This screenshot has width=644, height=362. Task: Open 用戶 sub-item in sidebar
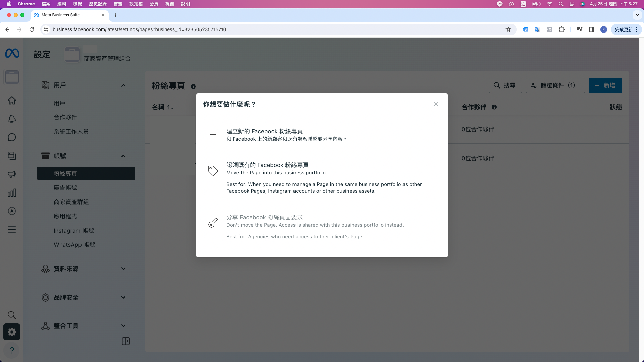point(59,103)
